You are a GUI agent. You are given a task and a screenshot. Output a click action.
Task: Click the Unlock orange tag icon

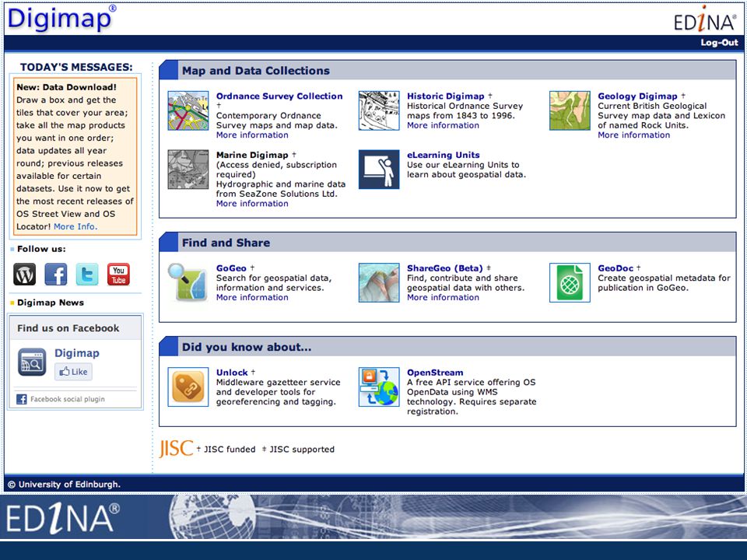pyautogui.click(x=188, y=387)
